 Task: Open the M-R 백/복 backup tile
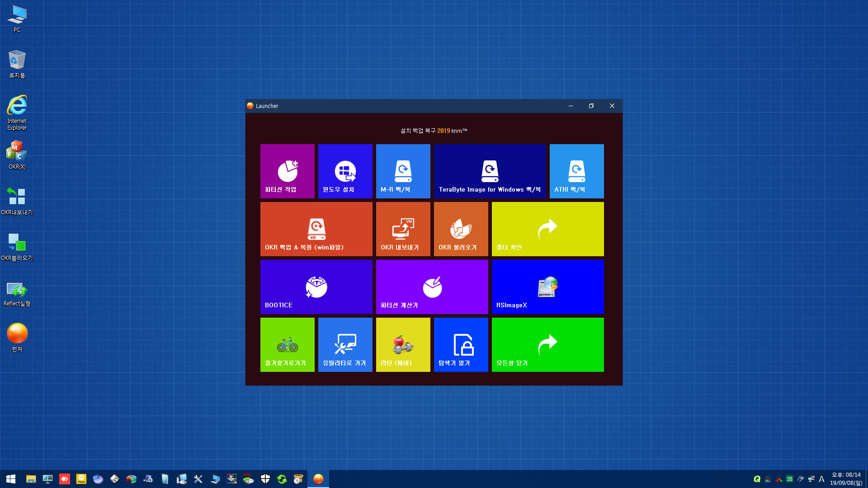pyautogui.click(x=403, y=171)
